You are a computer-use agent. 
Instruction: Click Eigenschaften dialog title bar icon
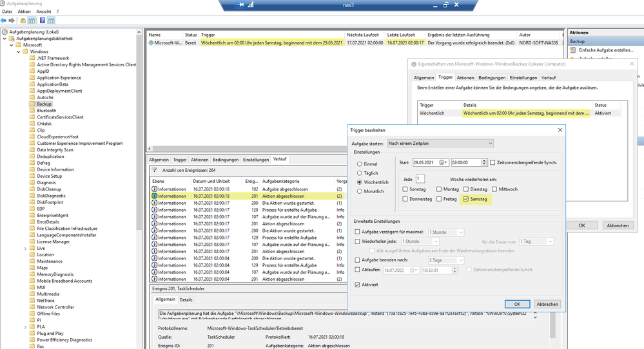pos(414,64)
